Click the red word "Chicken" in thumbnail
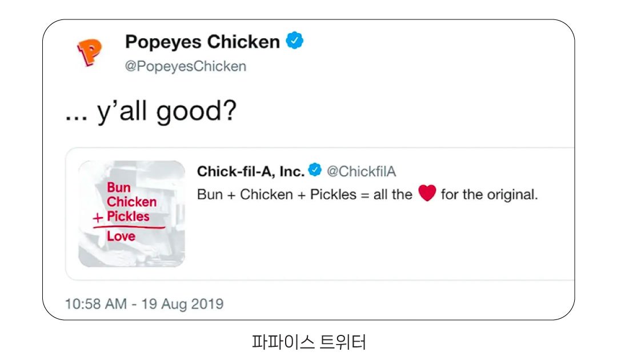Viewport: 617px width, 364px height. coord(131,202)
